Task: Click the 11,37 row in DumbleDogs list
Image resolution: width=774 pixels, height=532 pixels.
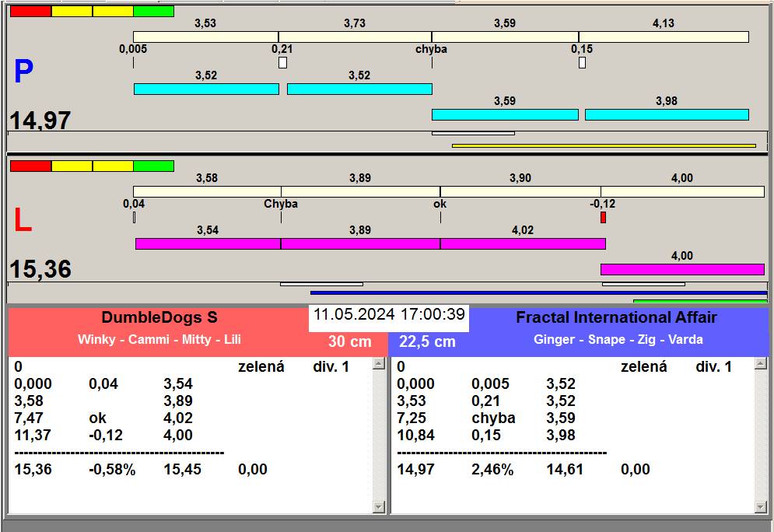Action: click(x=190, y=436)
